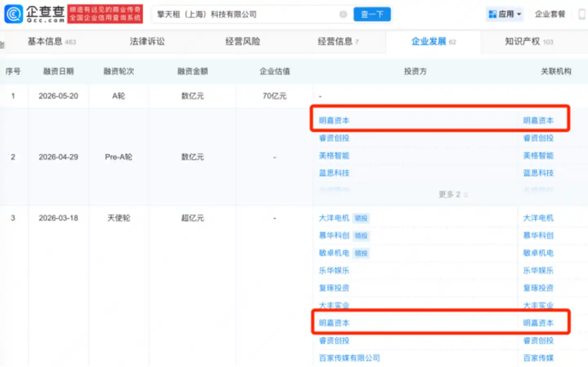
Task: Click the 融资日期 column header
Action: [x=58, y=71]
